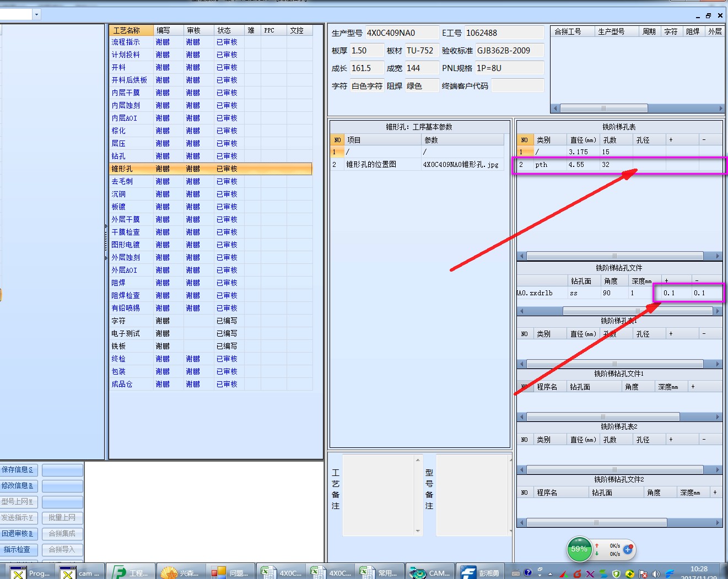Screen dimensions: 728x579
Task: Click the up arrow in 工艺备注 box
Action: pyautogui.click(x=418, y=459)
